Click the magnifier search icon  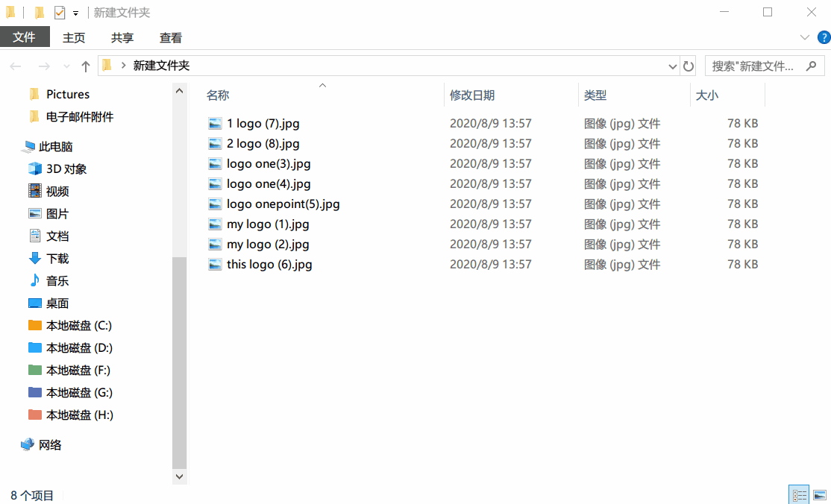pos(812,66)
